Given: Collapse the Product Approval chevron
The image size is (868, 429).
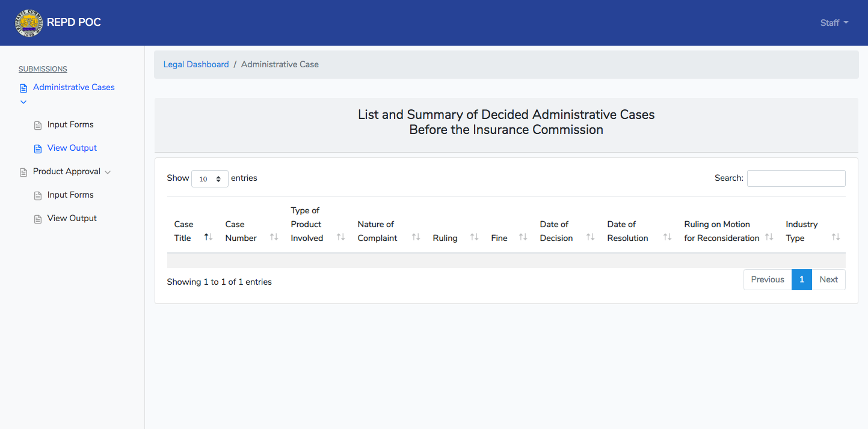Looking at the screenshot, I should point(108,172).
